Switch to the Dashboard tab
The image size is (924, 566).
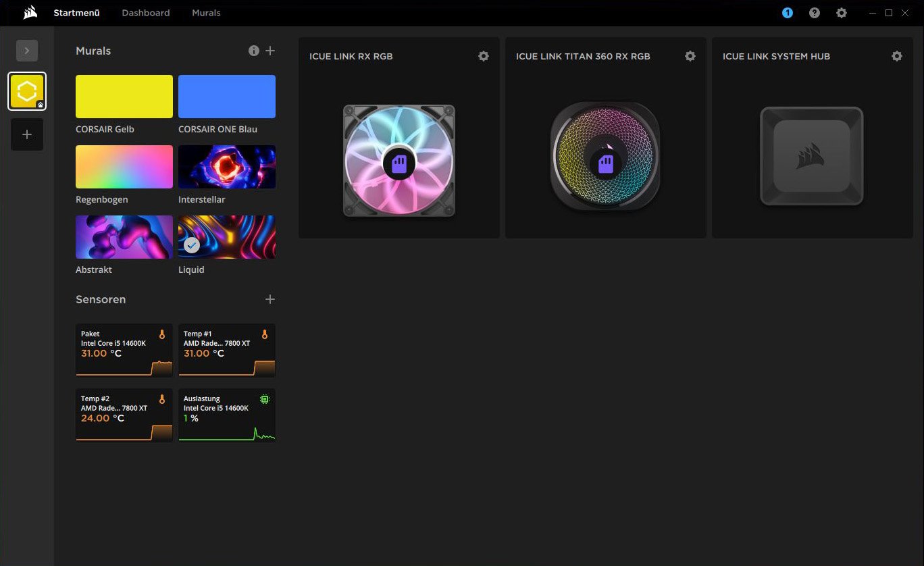tap(146, 13)
